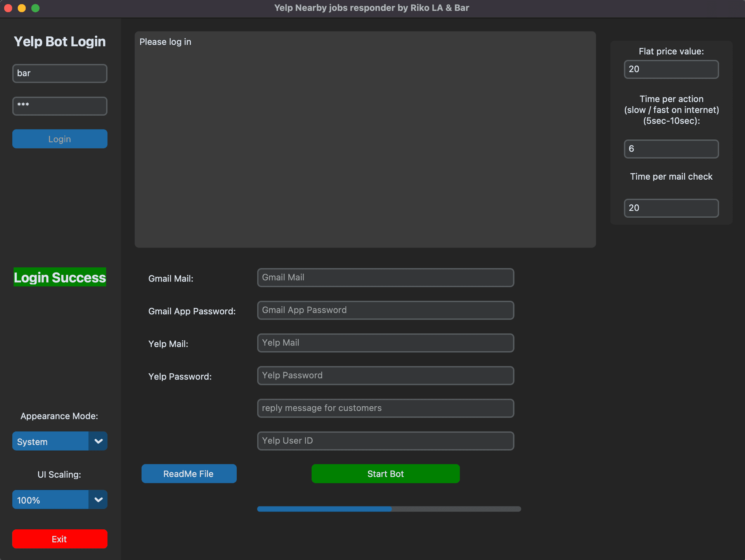Open the ReadMe File
Image resolution: width=745 pixels, height=560 pixels.
coord(189,473)
